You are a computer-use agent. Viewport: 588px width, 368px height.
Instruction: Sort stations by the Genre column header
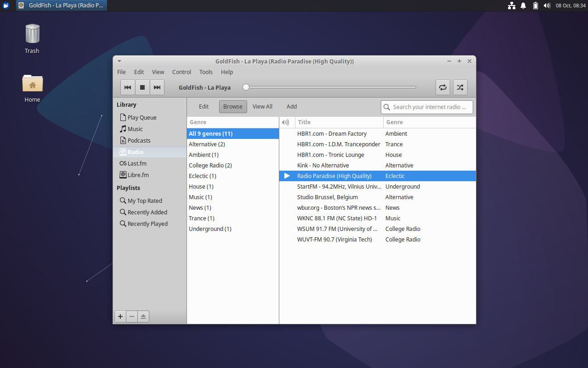(x=430, y=122)
